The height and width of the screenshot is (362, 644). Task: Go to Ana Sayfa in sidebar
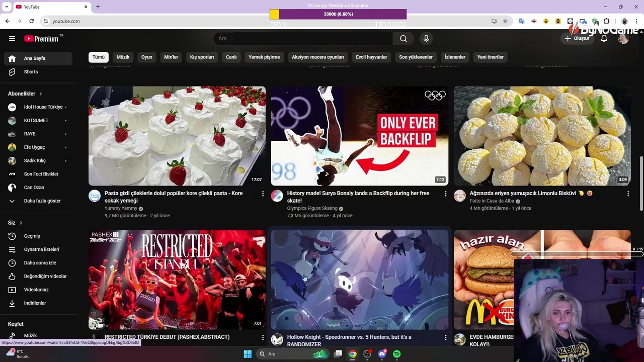(38, 58)
